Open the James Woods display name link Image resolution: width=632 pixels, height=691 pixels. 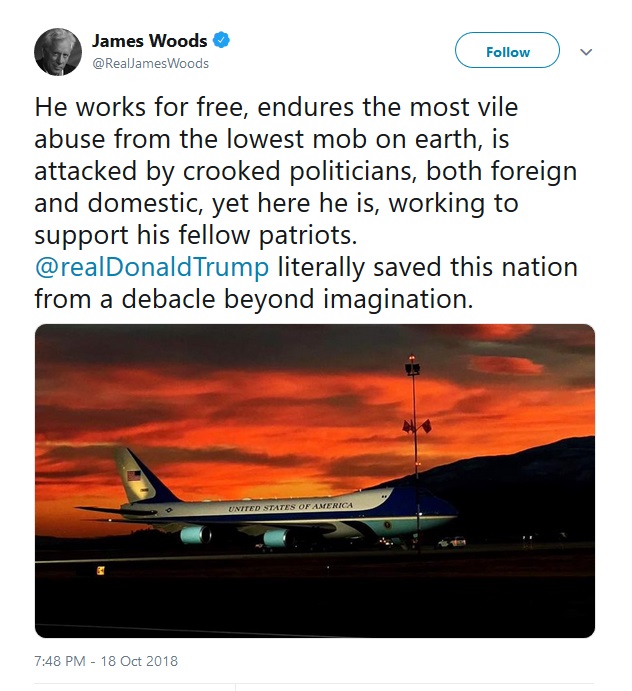point(149,41)
